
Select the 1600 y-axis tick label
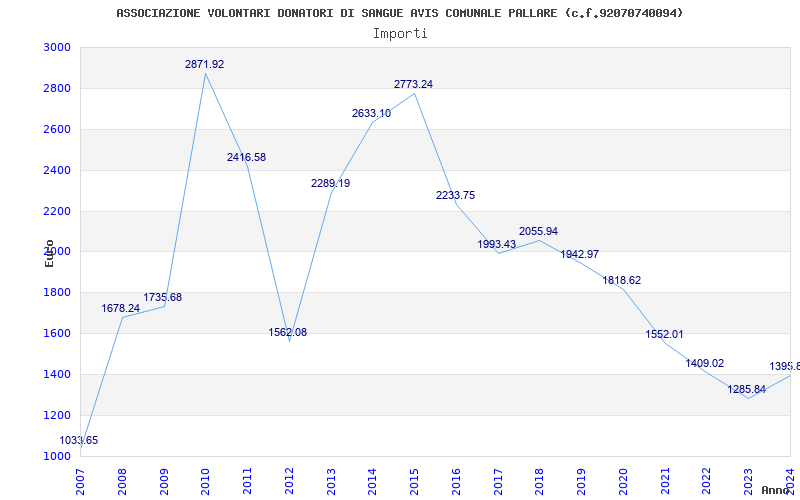(x=57, y=333)
